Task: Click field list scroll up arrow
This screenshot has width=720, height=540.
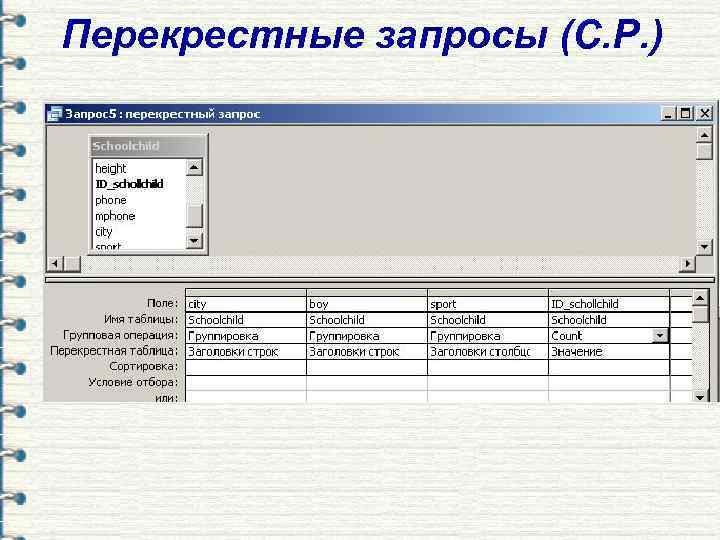Action: 194,168
